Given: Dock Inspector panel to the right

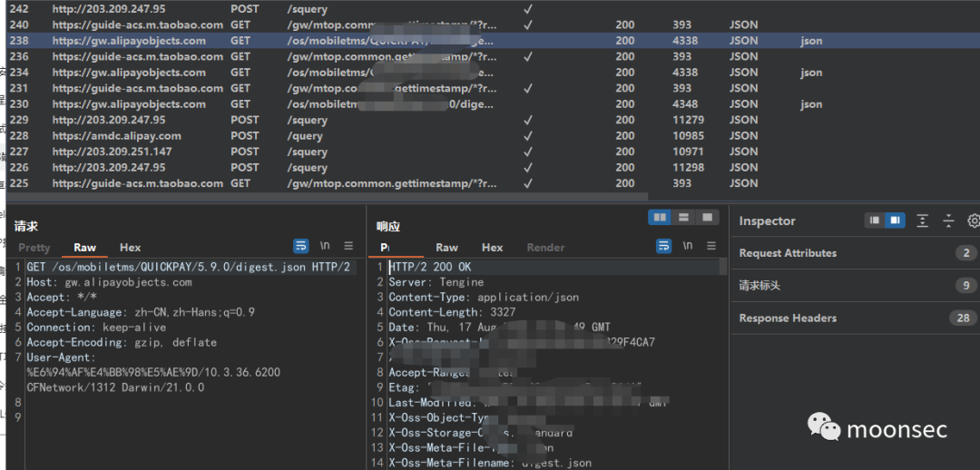Looking at the screenshot, I should pos(895,220).
